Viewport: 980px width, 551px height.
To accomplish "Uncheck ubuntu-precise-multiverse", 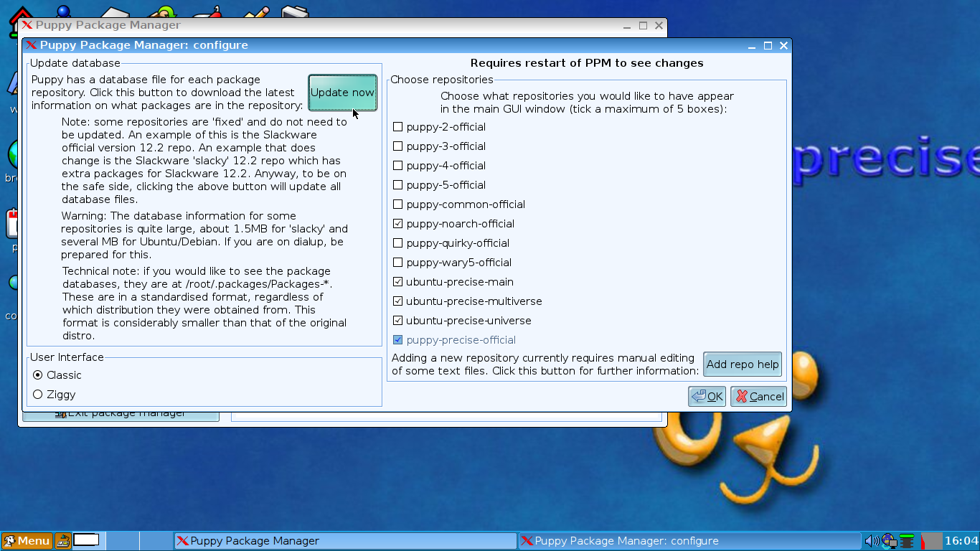I will click(398, 301).
